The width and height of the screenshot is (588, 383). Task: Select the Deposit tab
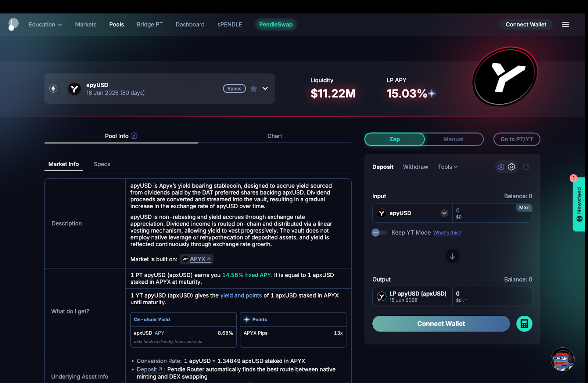click(383, 167)
